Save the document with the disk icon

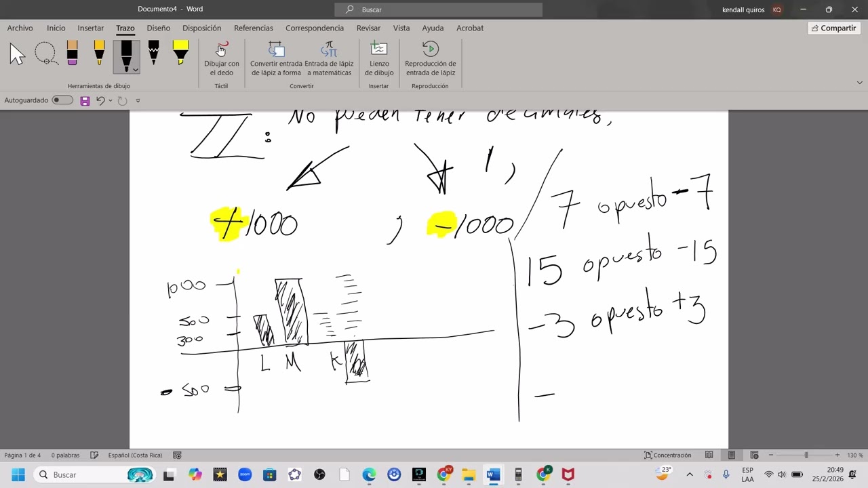(x=85, y=100)
